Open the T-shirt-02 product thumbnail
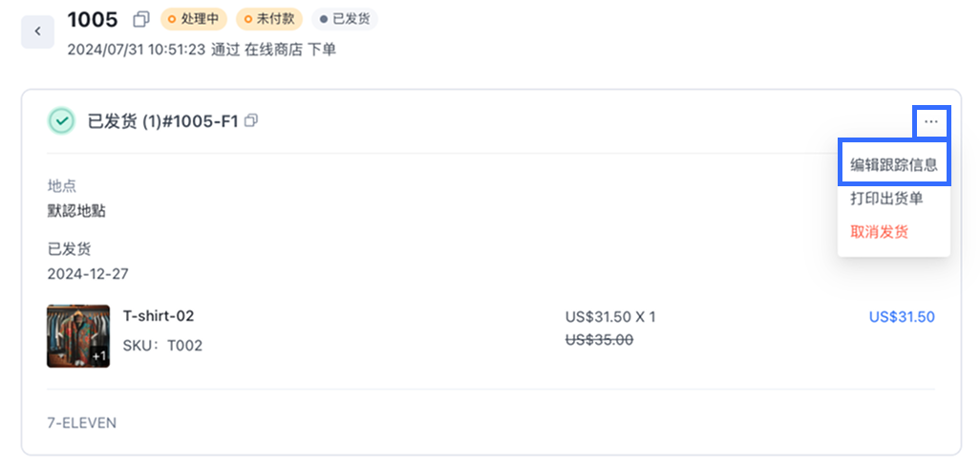This screenshot has height=468, width=980. [x=78, y=336]
